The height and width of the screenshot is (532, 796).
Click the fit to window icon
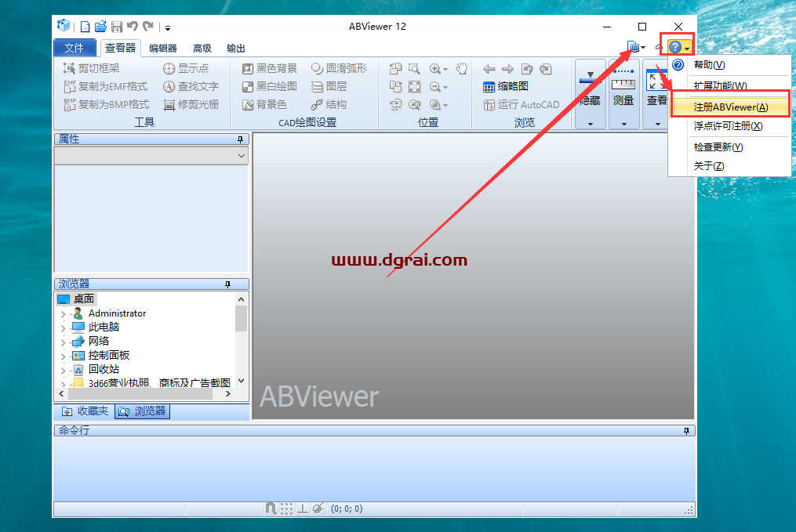(x=414, y=87)
